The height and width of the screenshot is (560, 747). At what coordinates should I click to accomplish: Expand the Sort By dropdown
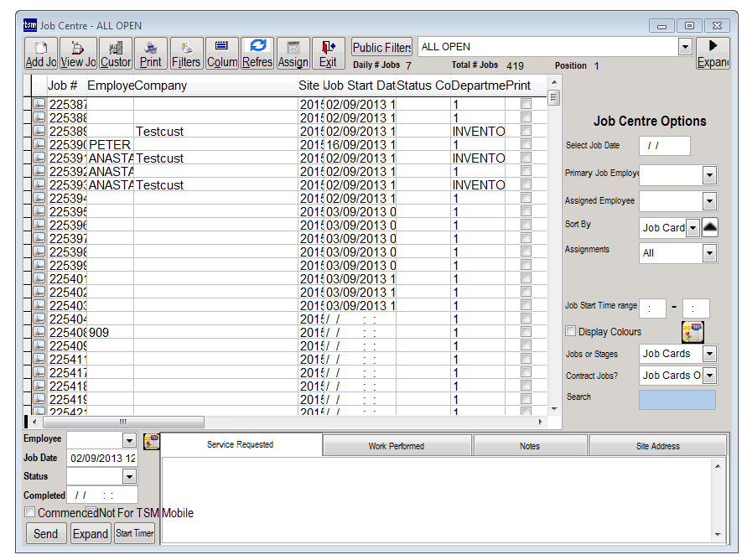point(693,228)
